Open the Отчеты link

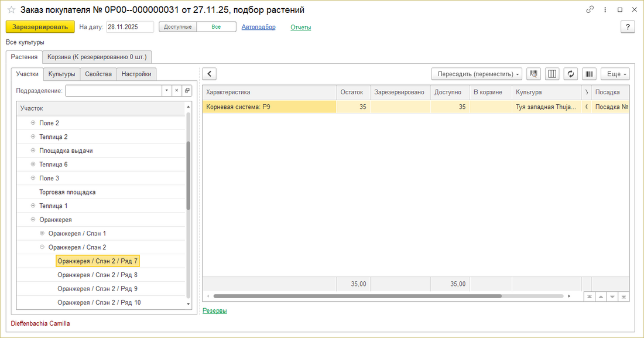pos(301,27)
